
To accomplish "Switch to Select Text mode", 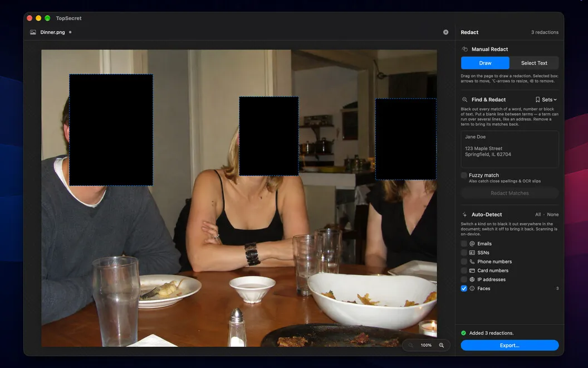I will [x=534, y=63].
